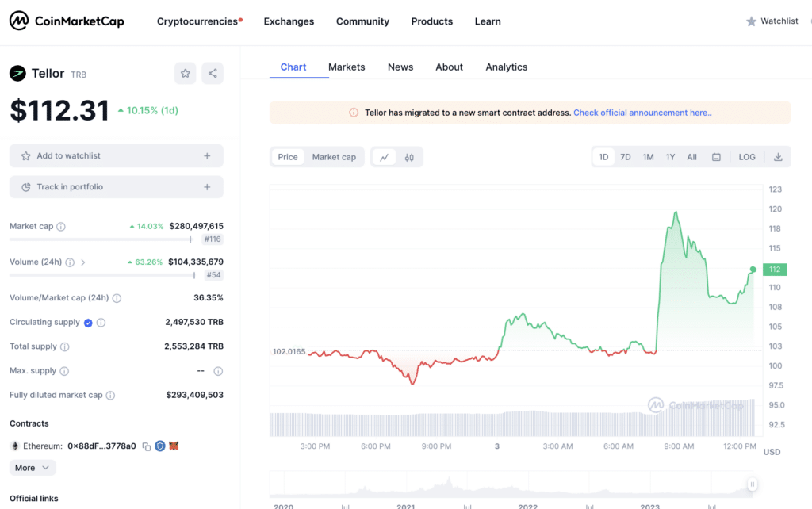This screenshot has height=509, width=812.
Task: Expand More contracts dropdown
Action: (33, 468)
